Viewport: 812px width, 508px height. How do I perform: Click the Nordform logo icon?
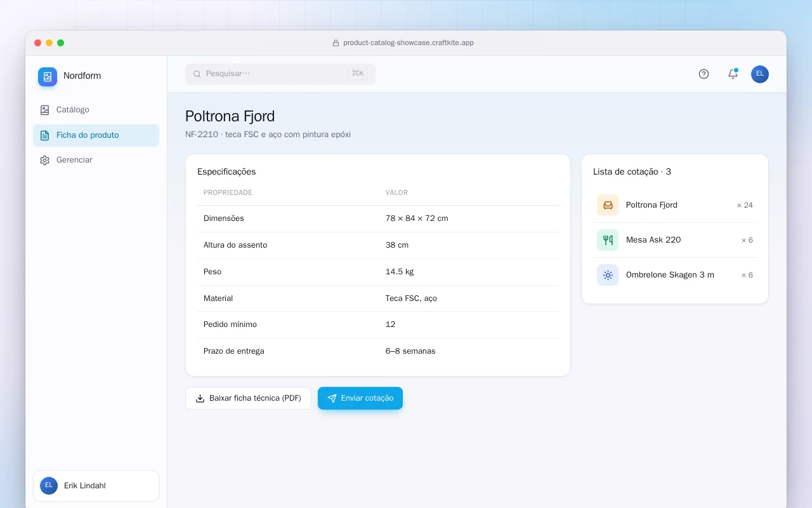48,77
